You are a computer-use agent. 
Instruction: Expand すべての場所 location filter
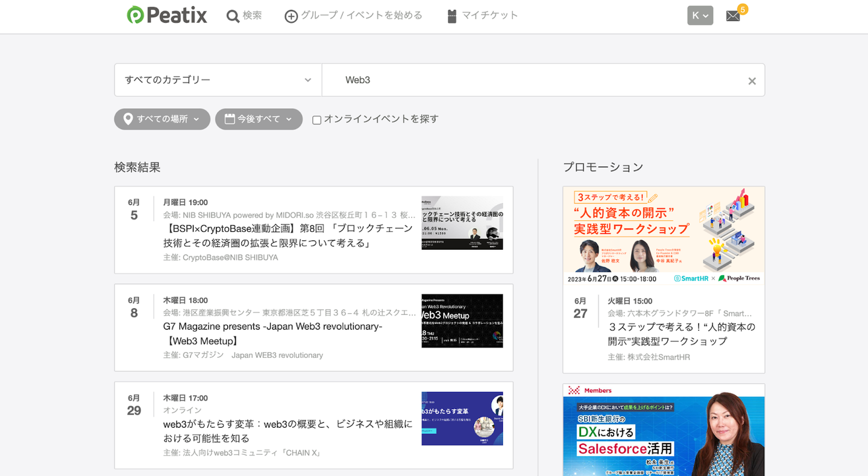[x=162, y=119]
